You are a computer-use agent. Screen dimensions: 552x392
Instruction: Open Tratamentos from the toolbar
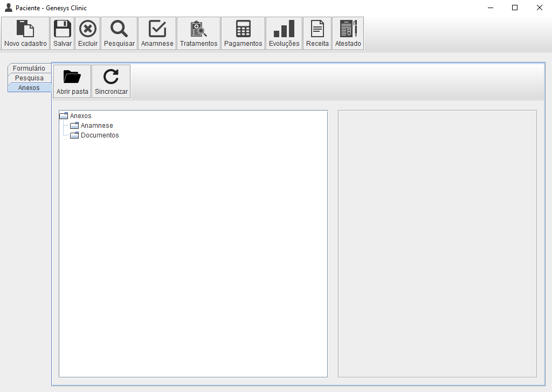(198, 33)
